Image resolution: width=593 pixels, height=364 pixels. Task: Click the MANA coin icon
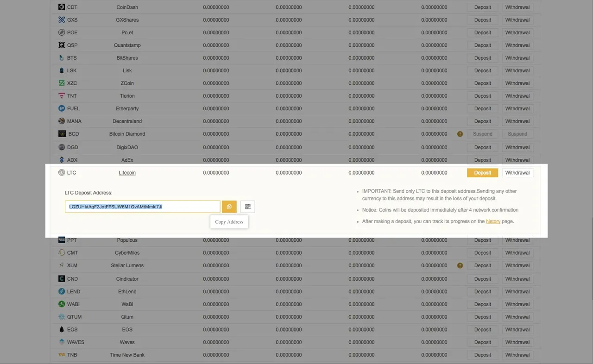pyautogui.click(x=62, y=121)
